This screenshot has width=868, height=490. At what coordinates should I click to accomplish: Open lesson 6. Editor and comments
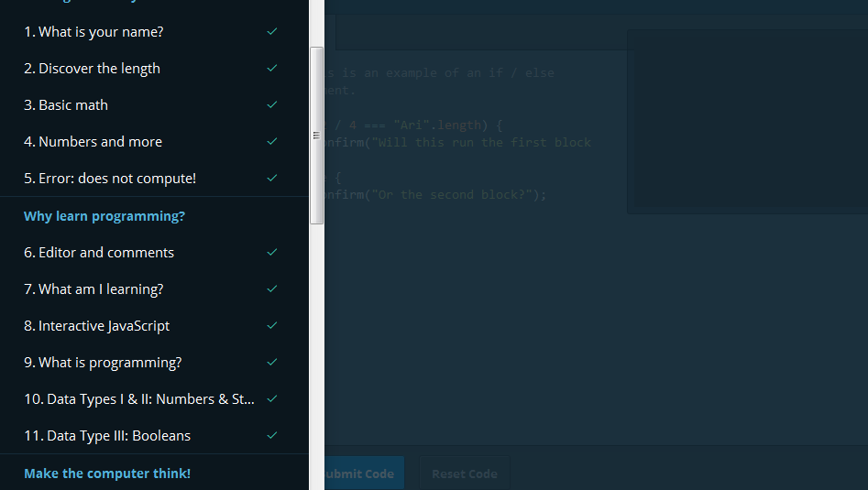(99, 253)
